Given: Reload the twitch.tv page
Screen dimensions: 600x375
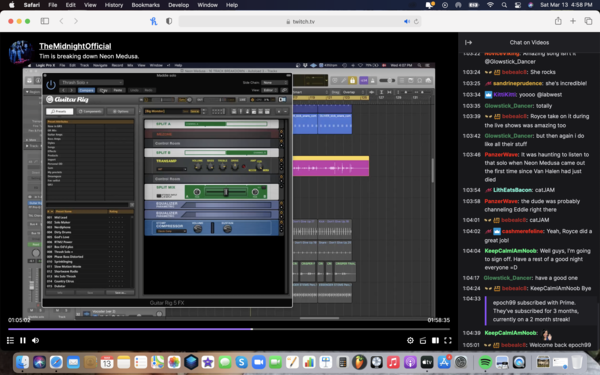Looking at the screenshot, I should pos(416,21).
